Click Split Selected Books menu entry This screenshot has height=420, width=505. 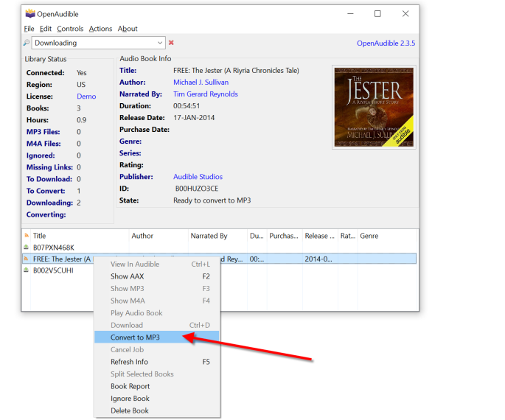coord(157,374)
